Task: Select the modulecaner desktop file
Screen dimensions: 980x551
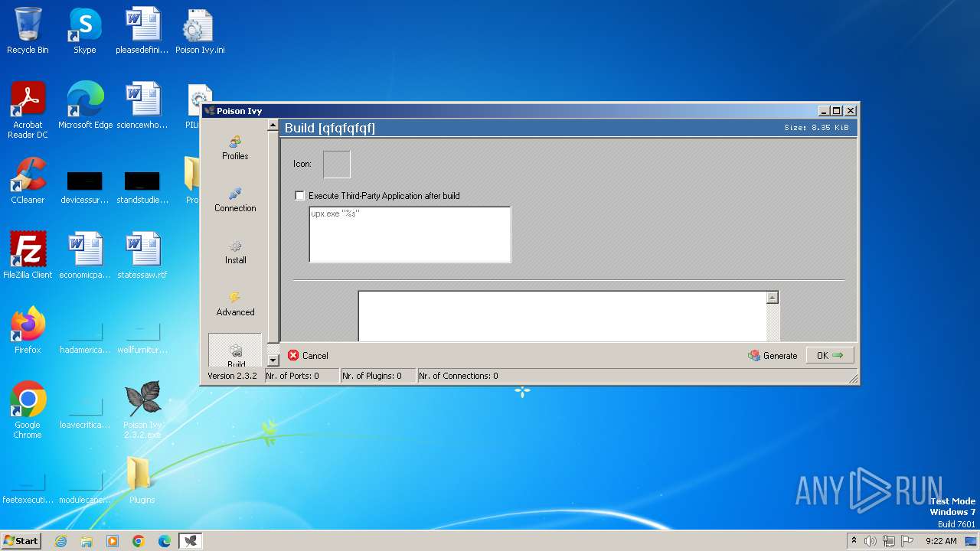Action: pos(85,487)
